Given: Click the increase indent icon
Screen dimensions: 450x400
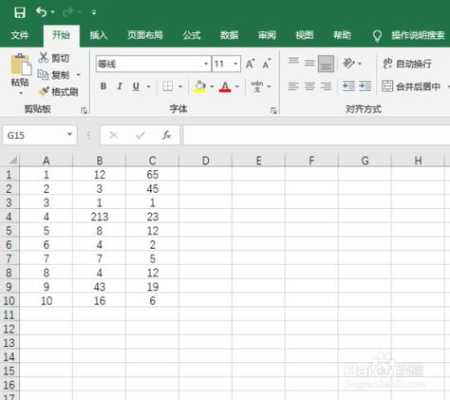Looking at the screenshot, I should (365, 86).
